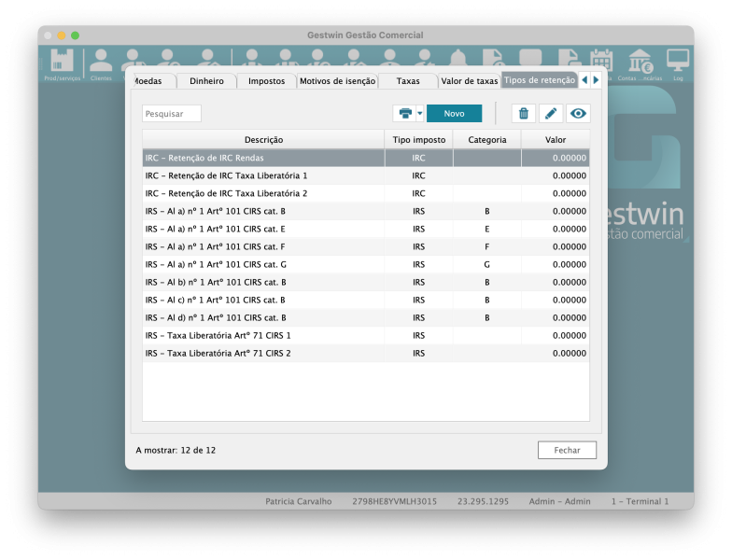Screen dimensions: 732x560
Task: Click the pencil edit icon
Action: click(551, 113)
